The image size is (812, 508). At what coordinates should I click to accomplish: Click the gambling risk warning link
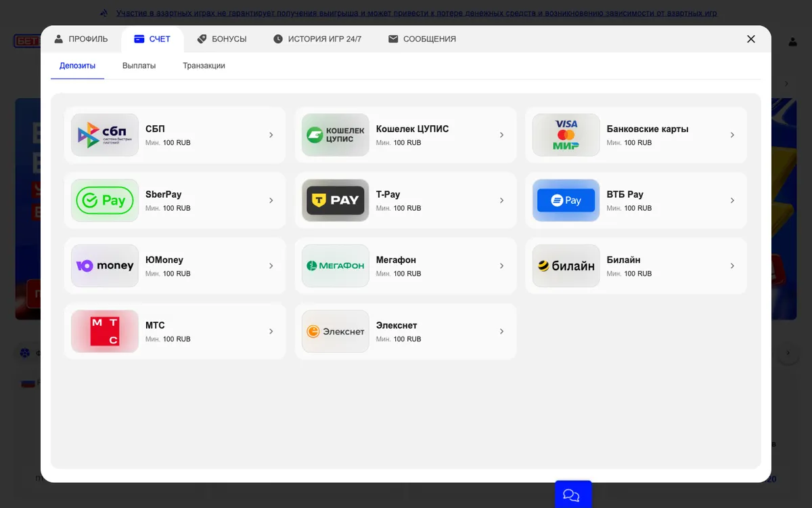coord(416,13)
